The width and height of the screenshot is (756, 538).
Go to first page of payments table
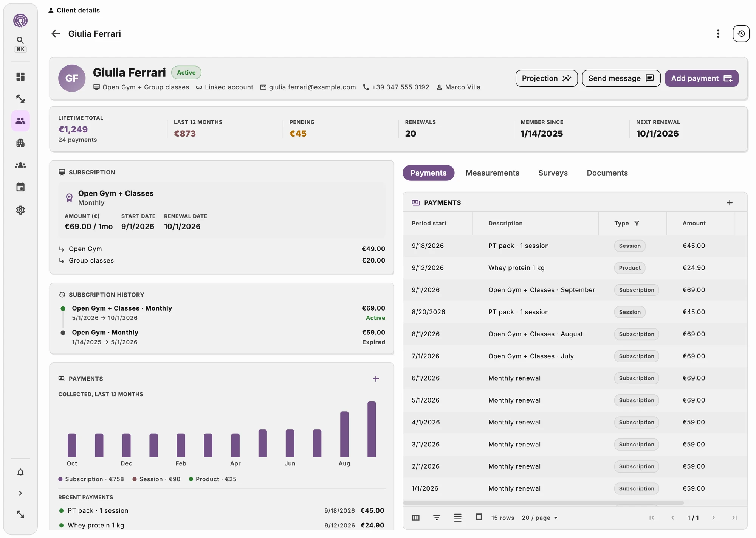(652, 518)
